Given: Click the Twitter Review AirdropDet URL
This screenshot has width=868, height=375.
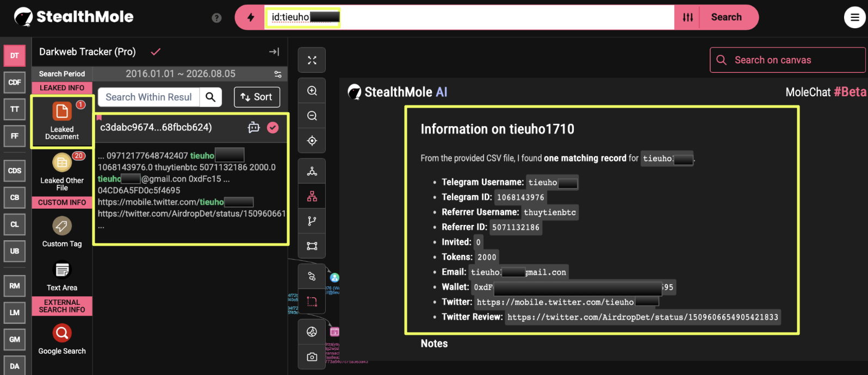Looking at the screenshot, I should coord(643,317).
